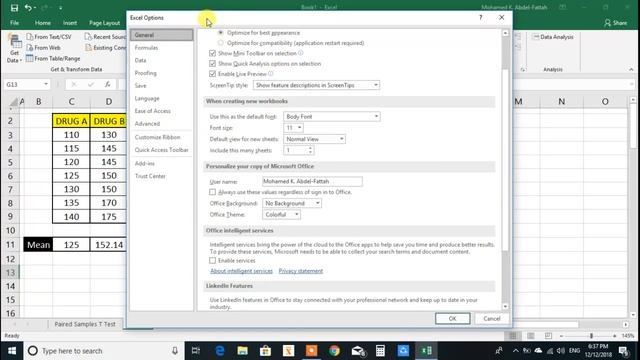Select Advanced in Excel Options sidebar

pos(147,124)
